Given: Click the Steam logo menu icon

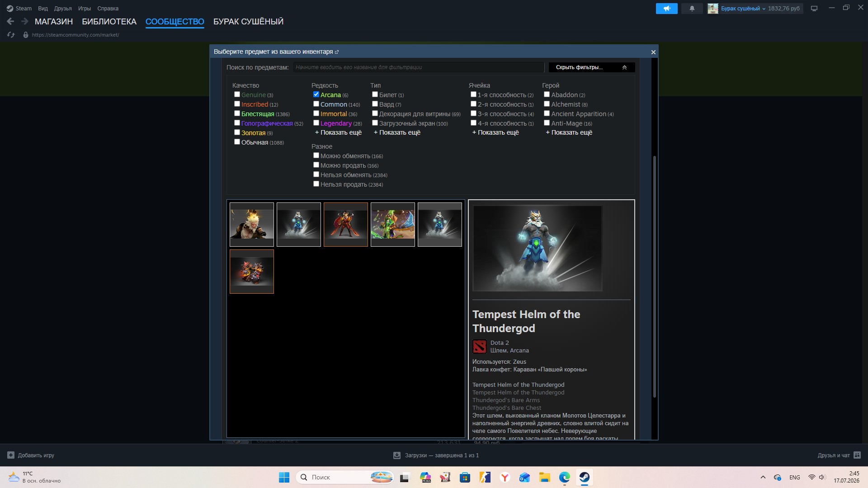Looking at the screenshot, I should point(10,9).
